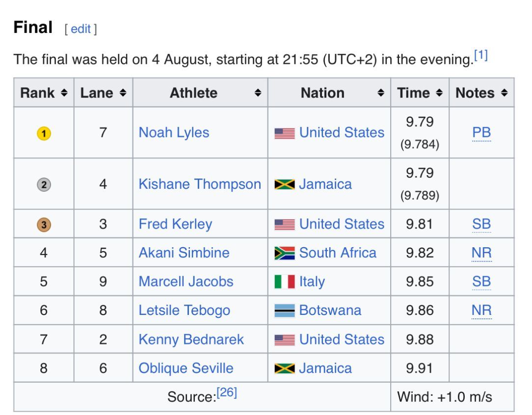Click Jamaica flag beside Kishane Thompson

point(285,184)
